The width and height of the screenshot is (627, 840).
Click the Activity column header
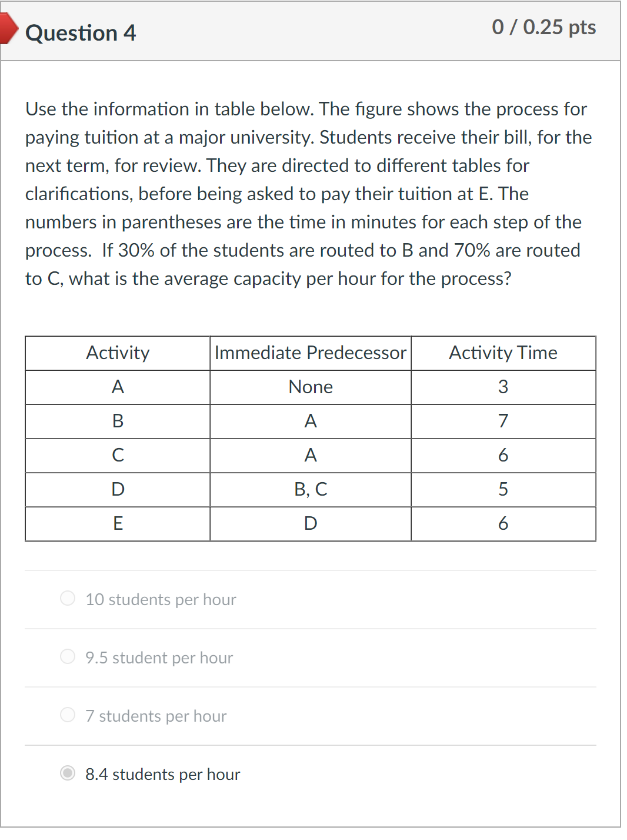click(x=118, y=353)
